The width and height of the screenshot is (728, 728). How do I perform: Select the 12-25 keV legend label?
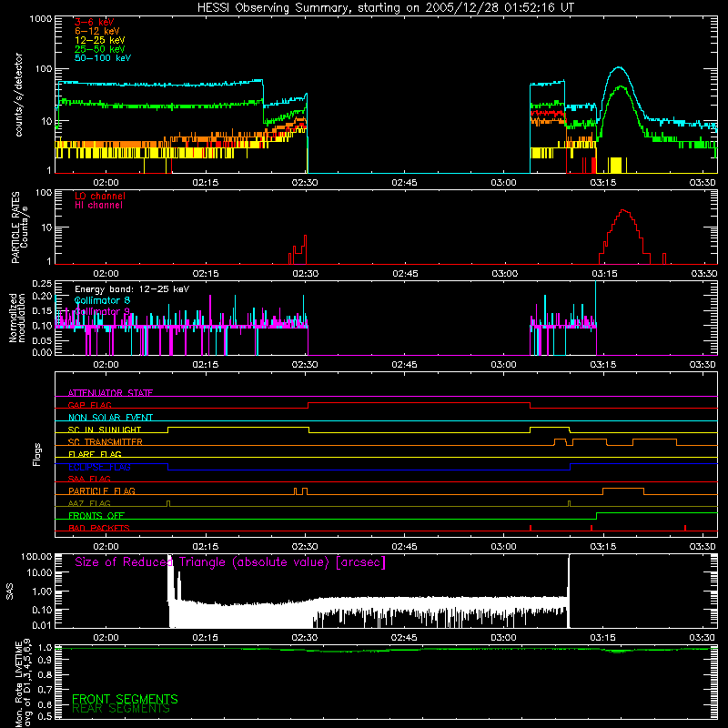99,40
